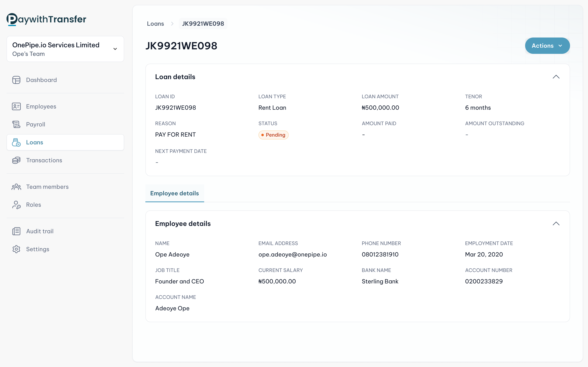The height and width of the screenshot is (367, 588).
Task: Click the Transactions coins icon
Action: (x=16, y=160)
